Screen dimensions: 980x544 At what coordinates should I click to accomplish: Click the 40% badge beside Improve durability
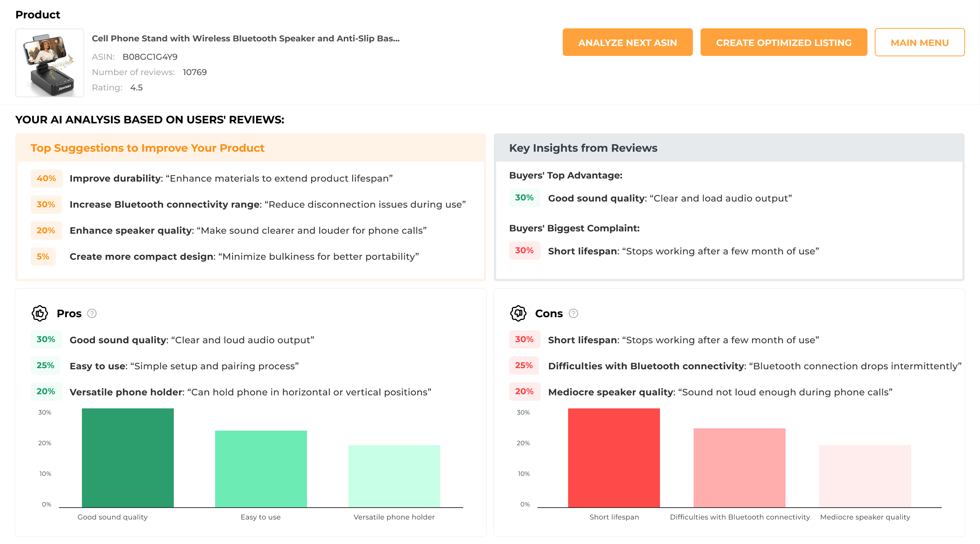pos(46,178)
